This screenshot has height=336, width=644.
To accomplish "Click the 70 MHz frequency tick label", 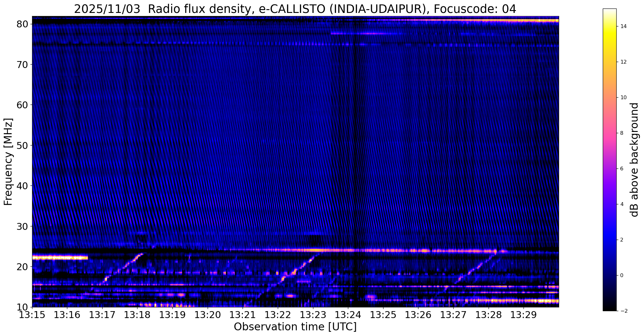I will click(22, 65).
